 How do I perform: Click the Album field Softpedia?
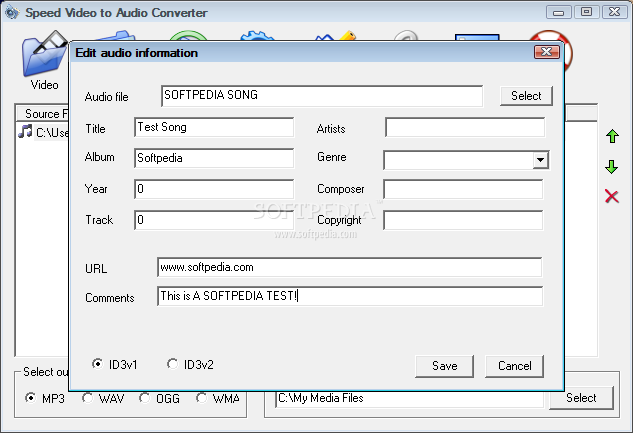tap(214, 158)
